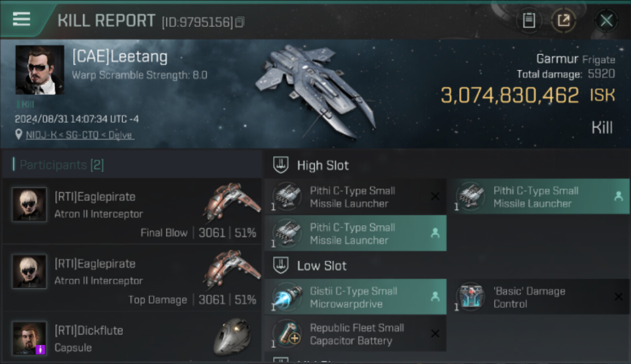Click the Low Slot section icon
Viewport: 631px width, 364px height.
(x=281, y=265)
